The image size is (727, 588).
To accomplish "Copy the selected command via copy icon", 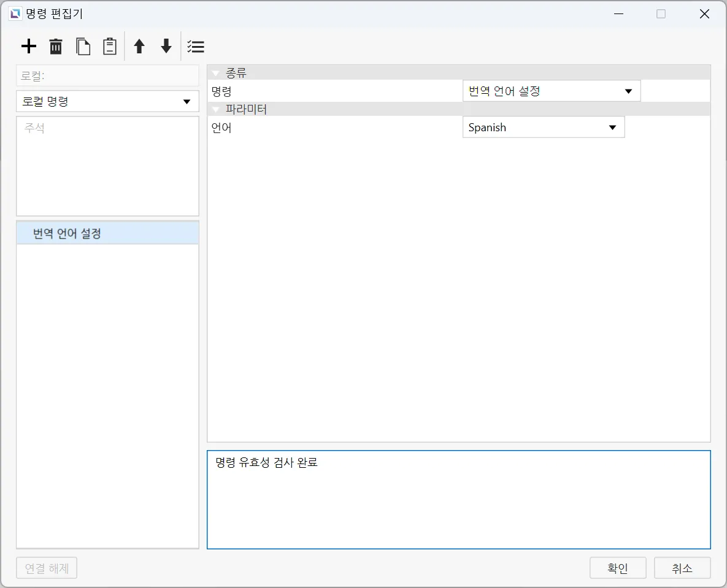I will click(x=83, y=47).
